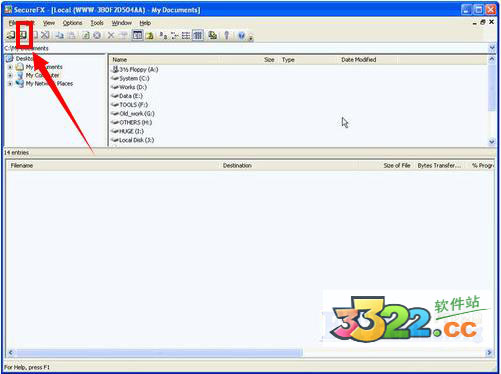Viewport: 501px width, 374px height.
Task: Toggle the details view toolbar button
Action: click(198, 35)
